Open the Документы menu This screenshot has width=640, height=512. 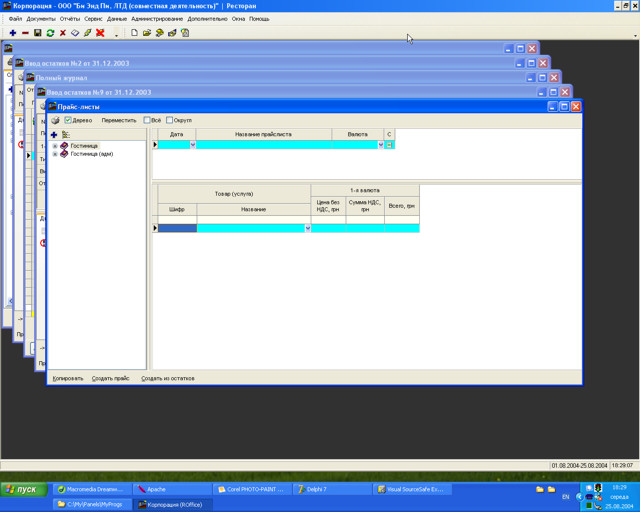coord(41,19)
